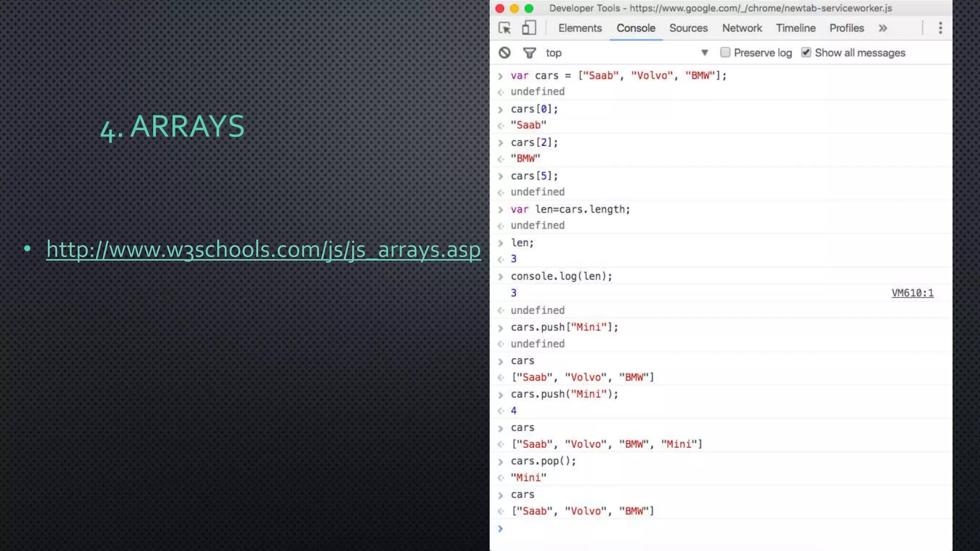This screenshot has height=551, width=980.
Task: Click the green maximize window button
Action: 529,8
